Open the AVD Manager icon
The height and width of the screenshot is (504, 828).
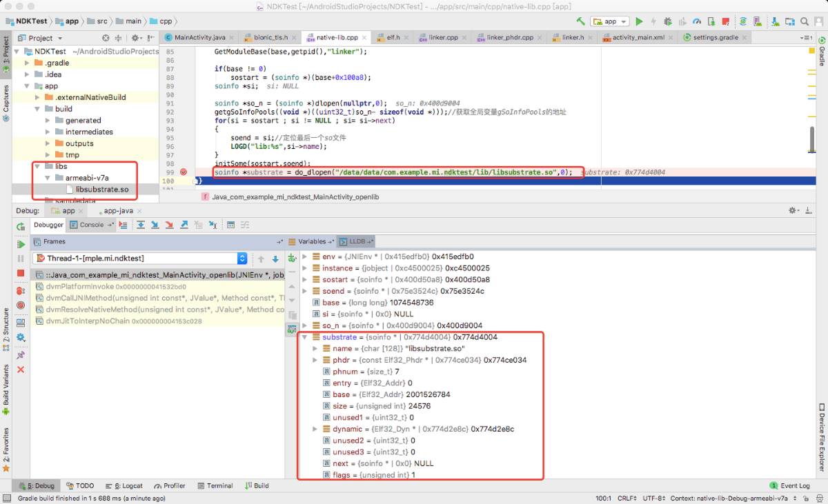757,21
